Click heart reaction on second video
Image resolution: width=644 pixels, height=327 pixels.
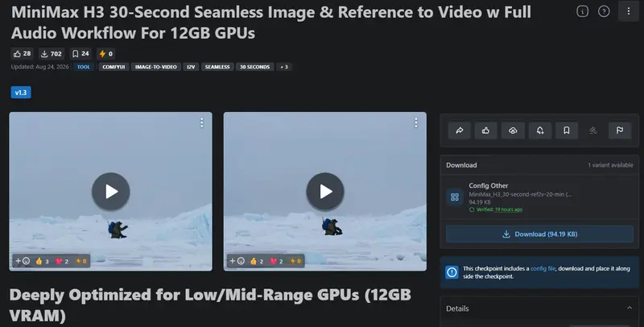tap(276, 261)
